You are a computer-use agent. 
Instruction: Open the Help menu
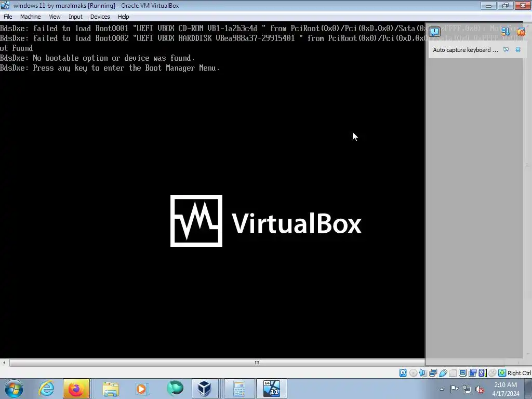[123, 17]
